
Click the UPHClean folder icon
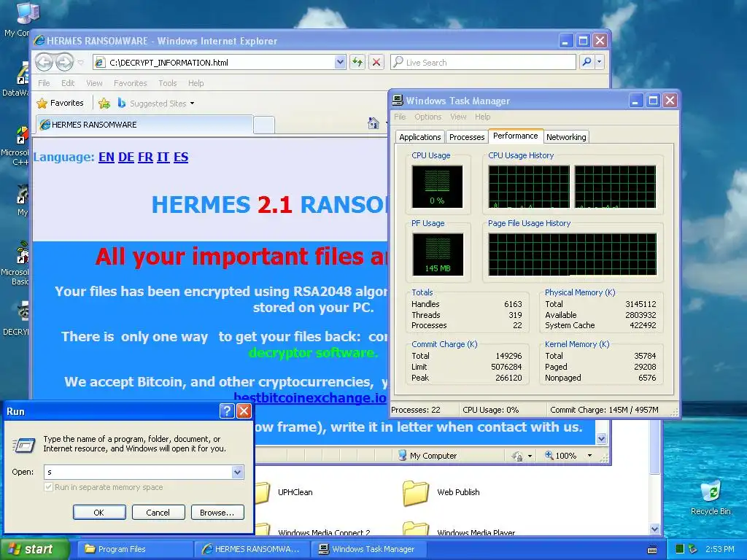click(x=263, y=492)
